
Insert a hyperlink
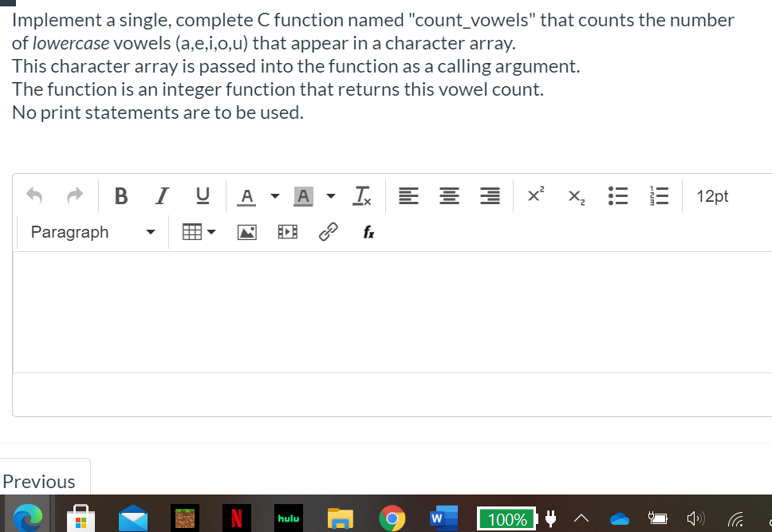click(329, 231)
